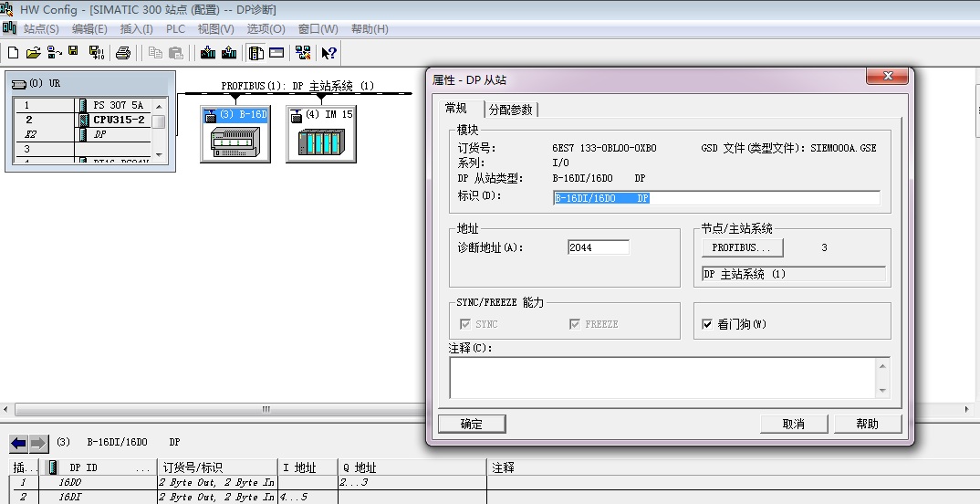
Task: Open the PLC menu
Action: 175,29
